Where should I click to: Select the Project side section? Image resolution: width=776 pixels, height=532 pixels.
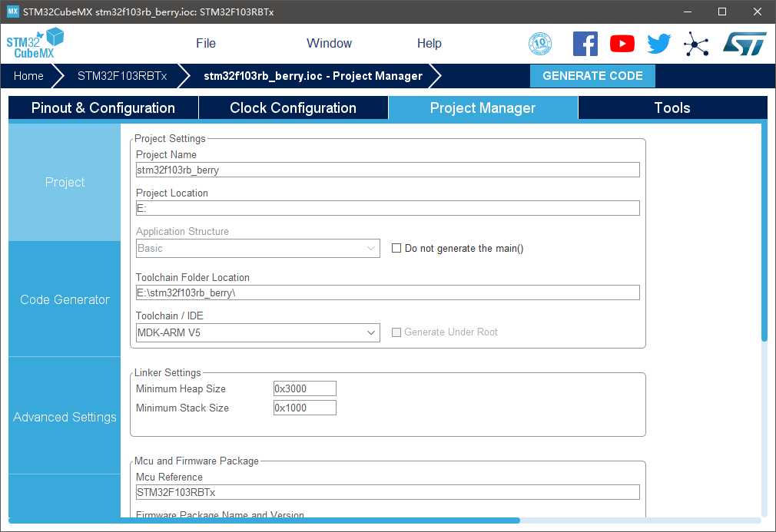(x=65, y=183)
